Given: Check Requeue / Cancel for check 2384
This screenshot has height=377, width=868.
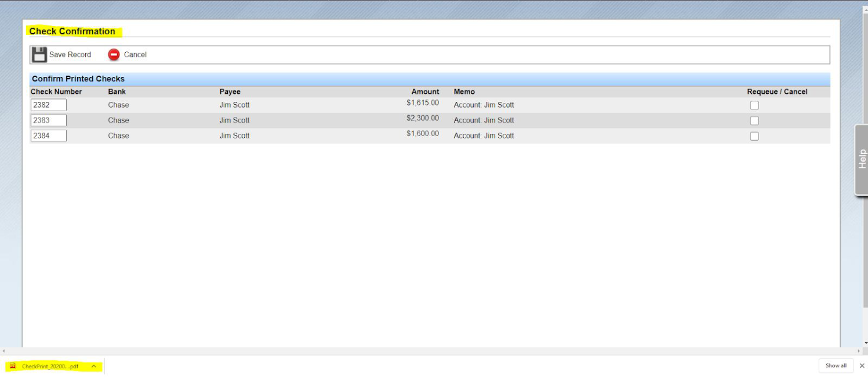Looking at the screenshot, I should [754, 136].
